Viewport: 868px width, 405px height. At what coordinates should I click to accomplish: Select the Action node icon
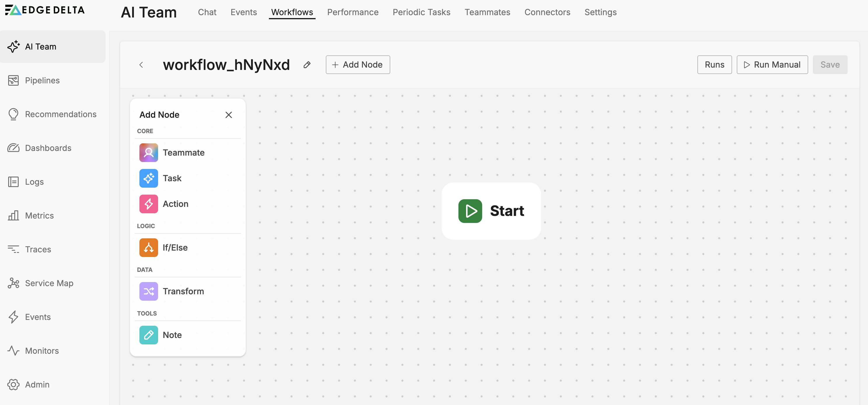[x=148, y=204]
